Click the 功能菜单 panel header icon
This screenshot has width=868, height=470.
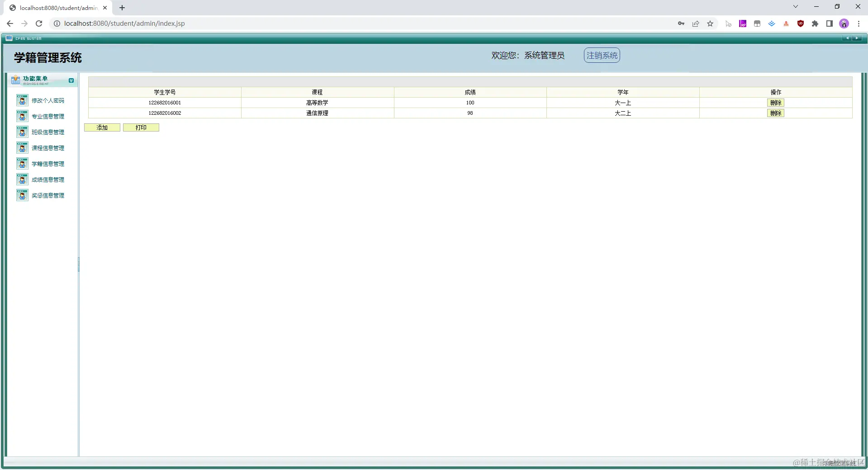point(16,80)
